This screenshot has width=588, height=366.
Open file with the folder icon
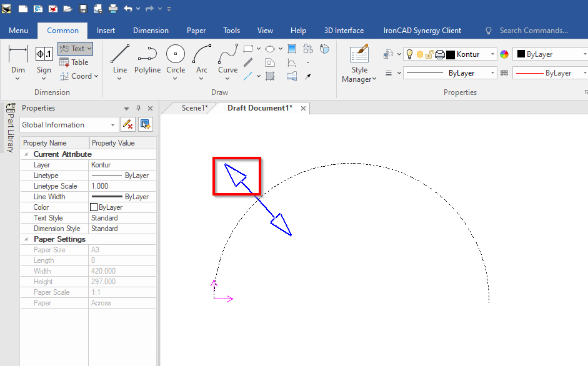coord(67,9)
